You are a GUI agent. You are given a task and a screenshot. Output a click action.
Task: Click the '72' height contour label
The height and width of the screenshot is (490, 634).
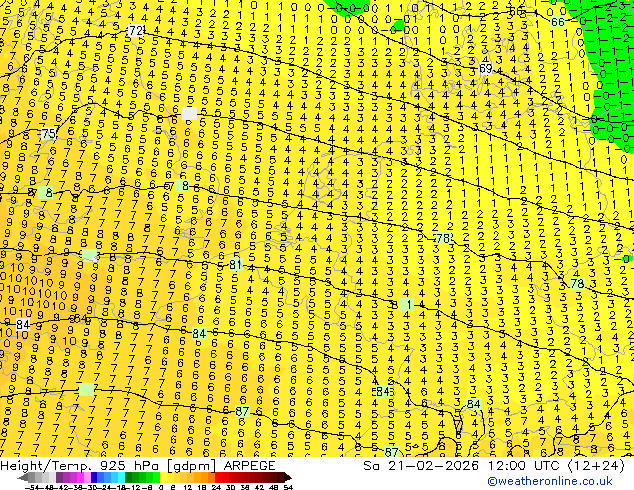135,30
